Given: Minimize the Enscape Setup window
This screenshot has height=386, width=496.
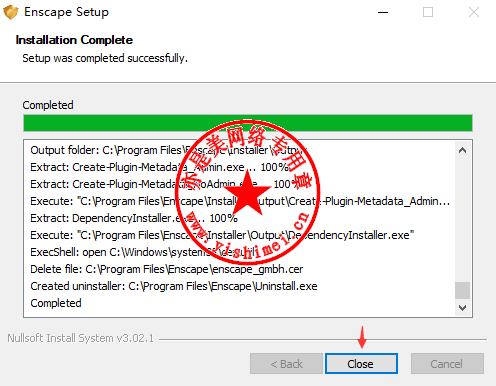Looking at the screenshot, I should click(383, 12).
